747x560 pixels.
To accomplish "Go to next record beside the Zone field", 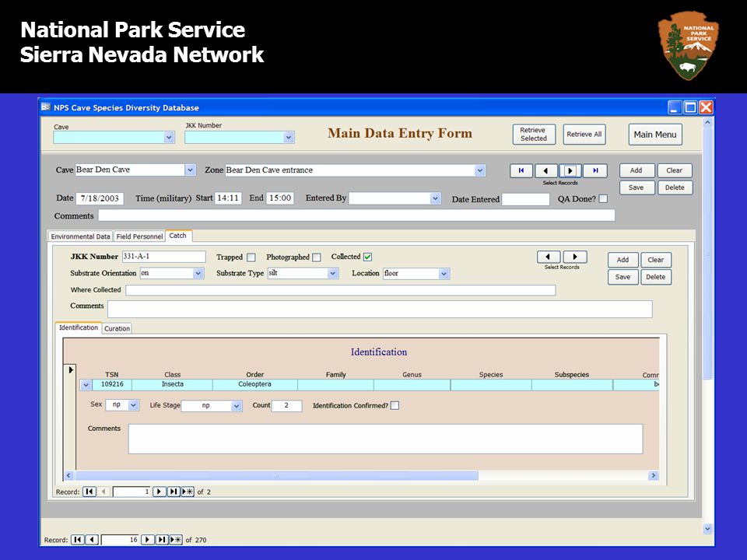I will [570, 170].
